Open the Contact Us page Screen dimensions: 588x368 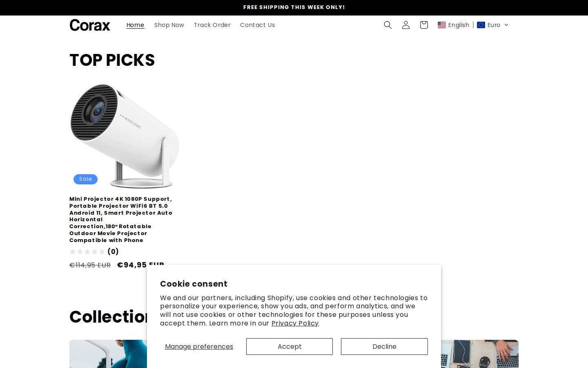[257, 25]
